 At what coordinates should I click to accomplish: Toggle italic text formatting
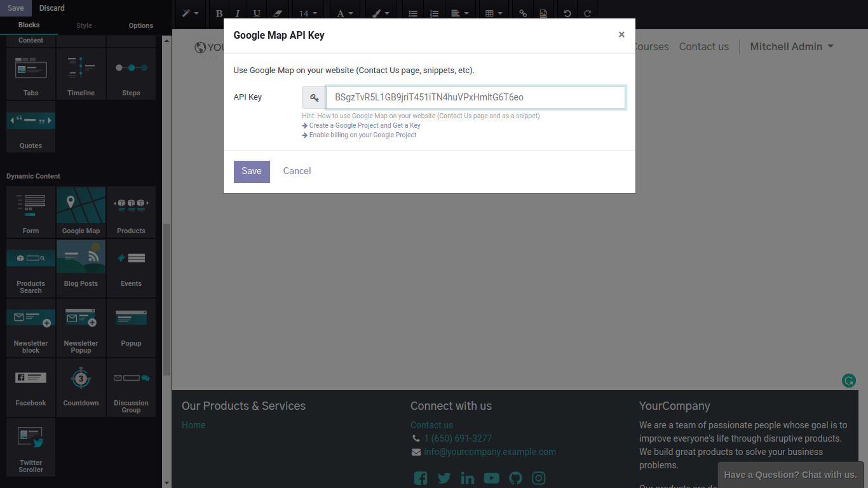(238, 13)
